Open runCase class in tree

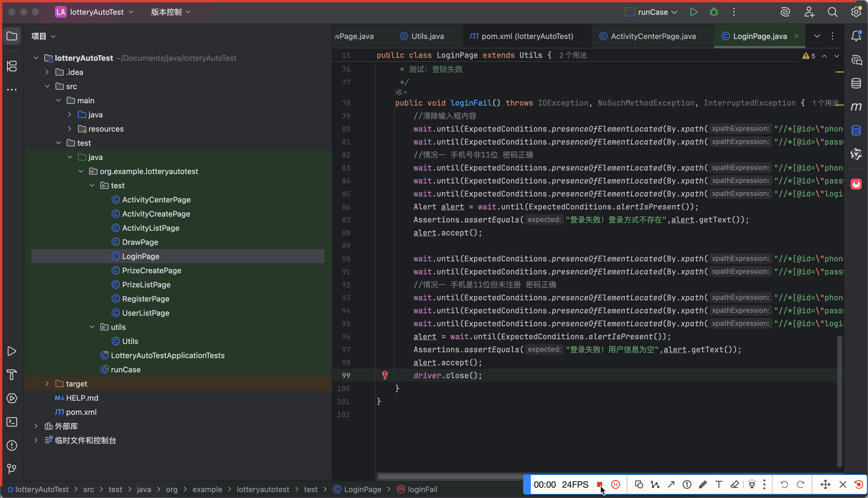[x=125, y=369]
